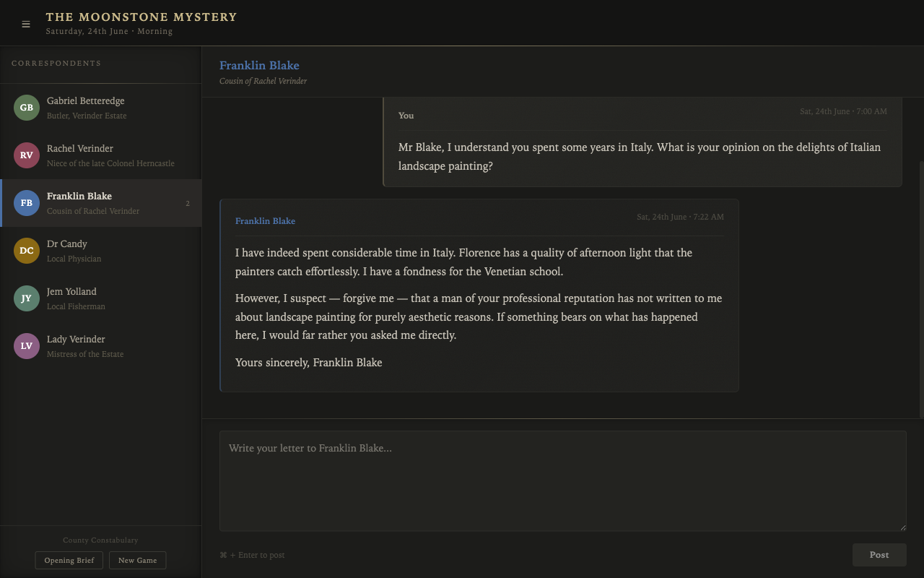This screenshot has height=578, width=924.
Task: Open the Opening Brief
Action: 69,560
